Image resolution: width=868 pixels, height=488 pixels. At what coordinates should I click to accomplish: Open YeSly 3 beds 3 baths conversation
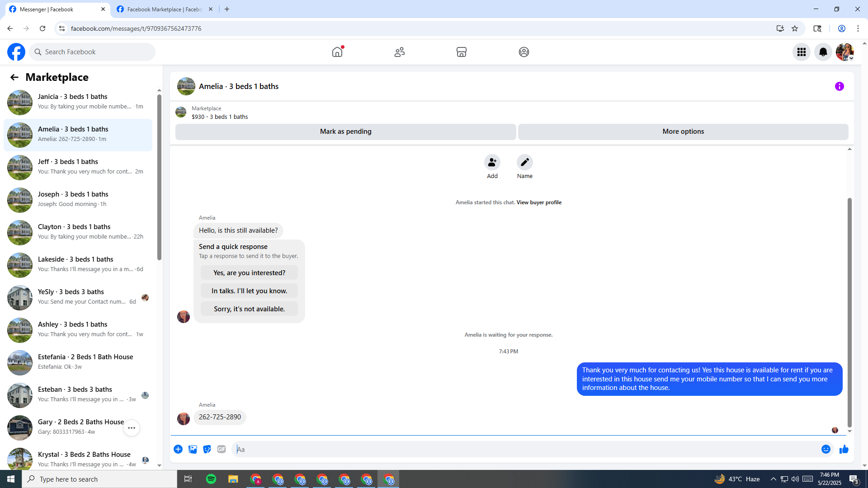pyautogui.click(x=78, y=298)
